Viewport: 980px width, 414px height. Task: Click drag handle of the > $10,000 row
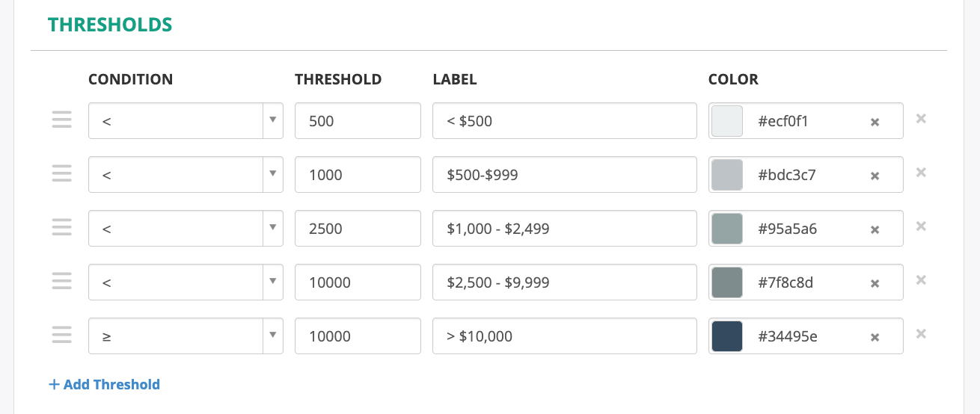click(62, 336)
